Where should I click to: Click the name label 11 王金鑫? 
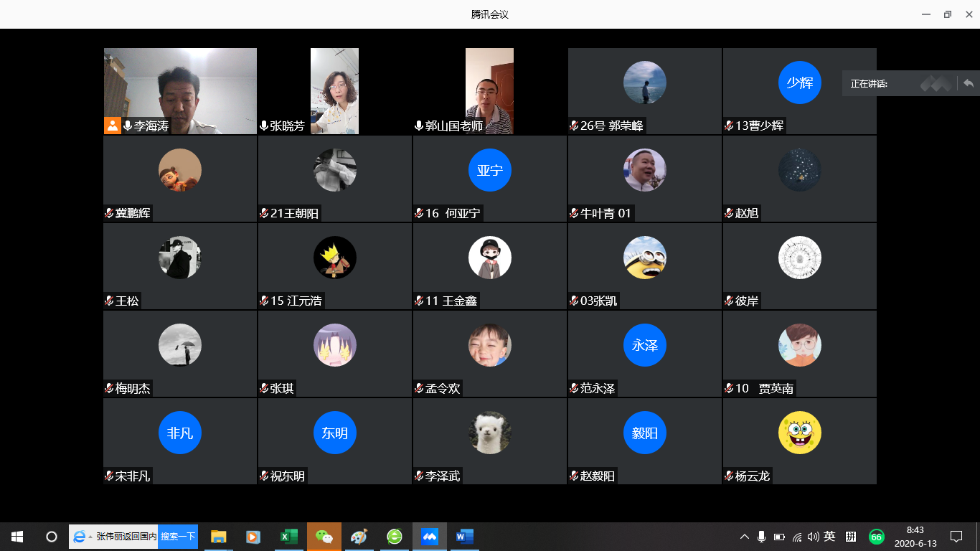(x=451, y=301)
